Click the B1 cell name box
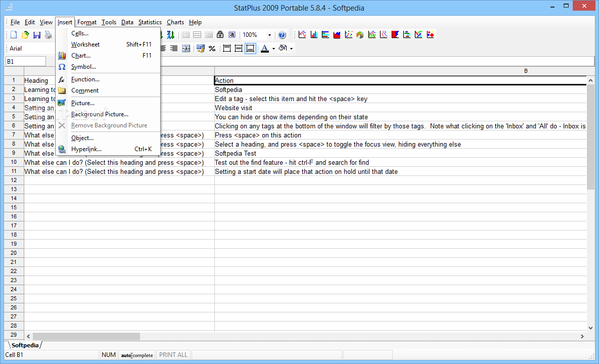 pyautogui.click(x=26, y=62)
